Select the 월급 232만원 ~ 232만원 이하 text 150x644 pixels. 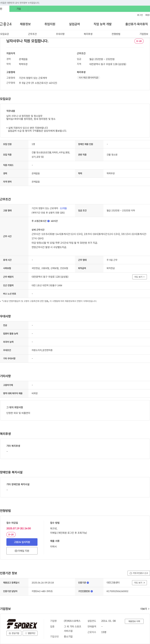pos(121,211)
